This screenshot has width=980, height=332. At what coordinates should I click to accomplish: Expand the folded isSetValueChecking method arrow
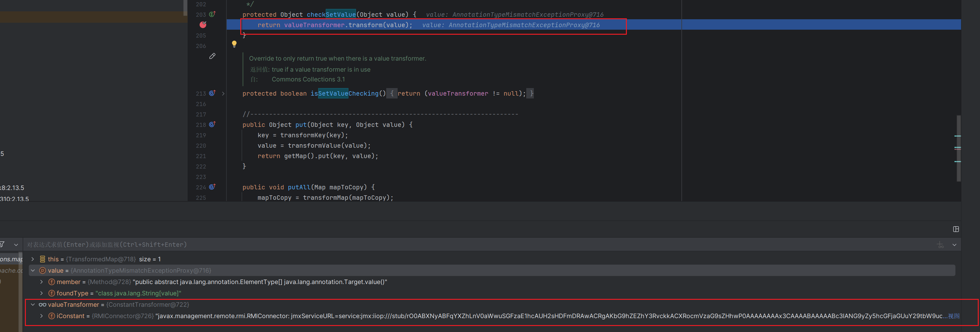(x=223, y=94)
